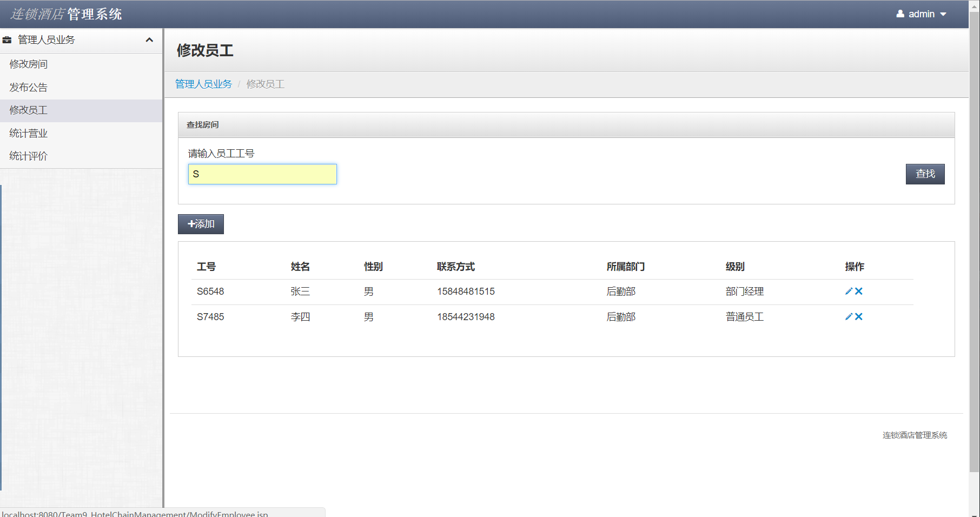Collapse the 管理人员业务 sidebar chevron
This screenshot has width=980, height=517.
(x=150, y=40)
